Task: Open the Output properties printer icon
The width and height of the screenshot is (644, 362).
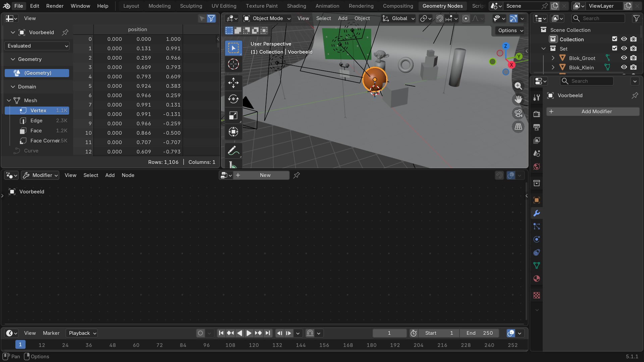Action: point(537,127)
